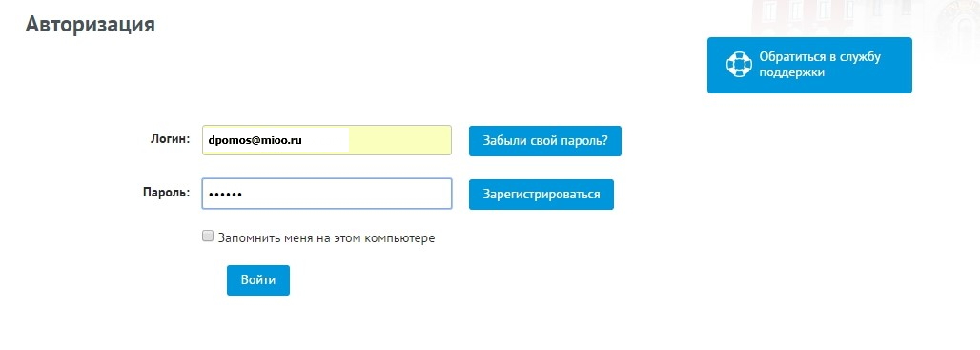This screenshot has height=350, width=980.
Task: Click the masked password dots
Action: (225, 195)
